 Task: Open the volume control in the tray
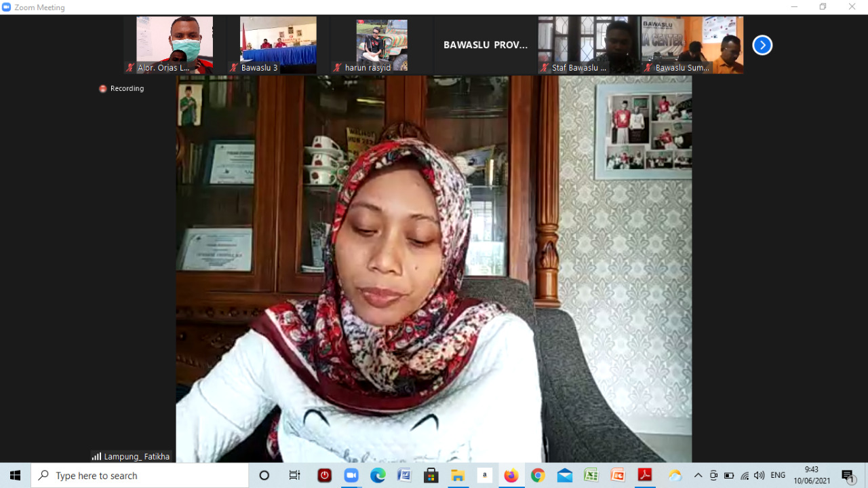tap(759, 476)
